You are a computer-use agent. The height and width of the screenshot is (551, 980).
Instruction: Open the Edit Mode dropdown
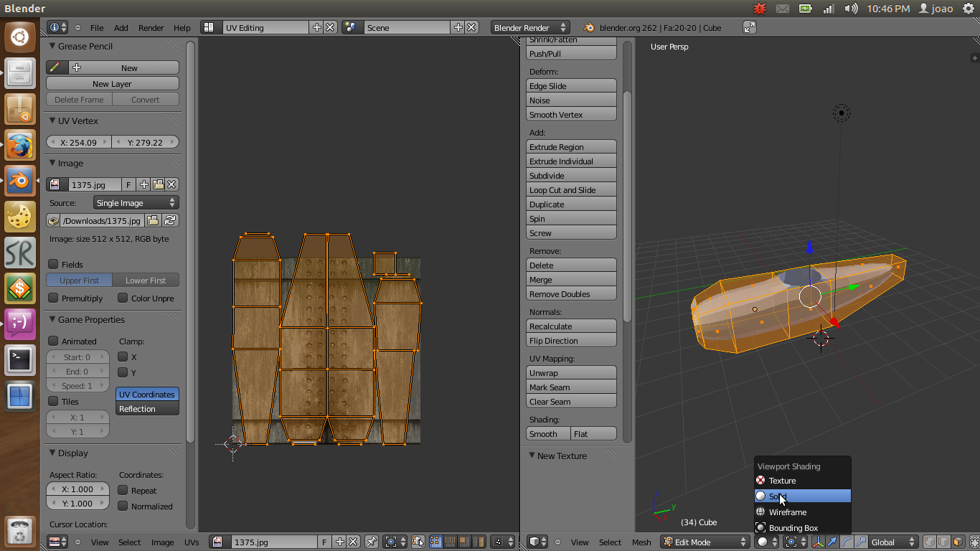click(705, 542)
